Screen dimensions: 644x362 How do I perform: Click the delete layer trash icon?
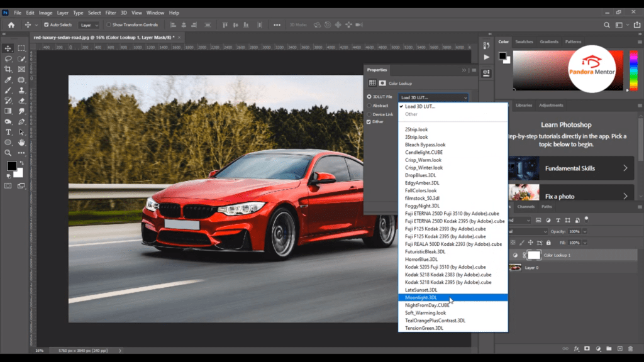tap(630, 349)
